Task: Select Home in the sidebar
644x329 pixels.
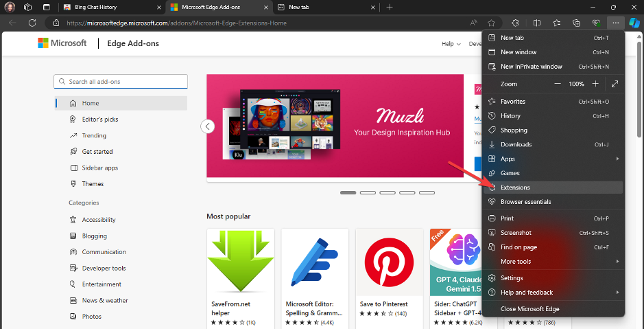Action: point(121,103)
